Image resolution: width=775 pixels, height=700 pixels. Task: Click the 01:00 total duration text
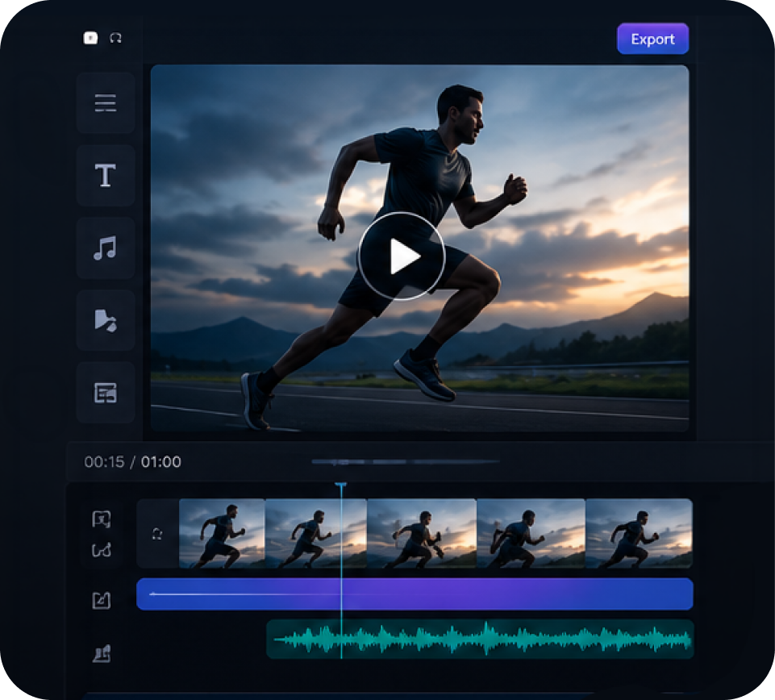[x=161, y=462]
